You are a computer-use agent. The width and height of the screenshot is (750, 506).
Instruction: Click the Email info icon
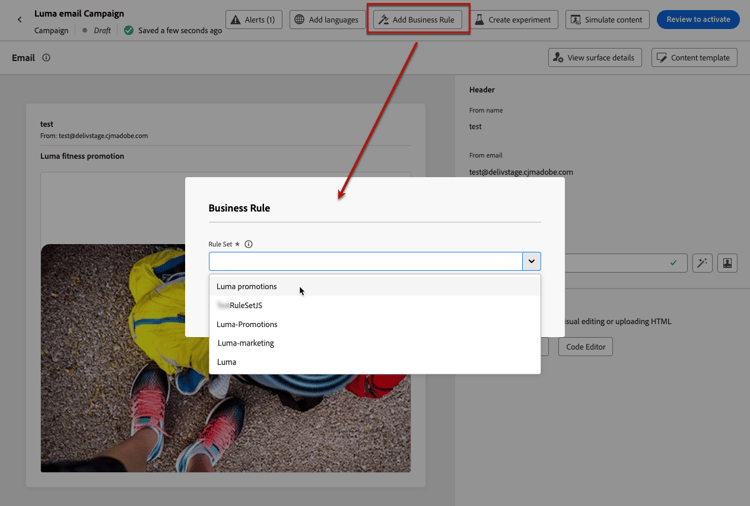click(x=46, y=57)
